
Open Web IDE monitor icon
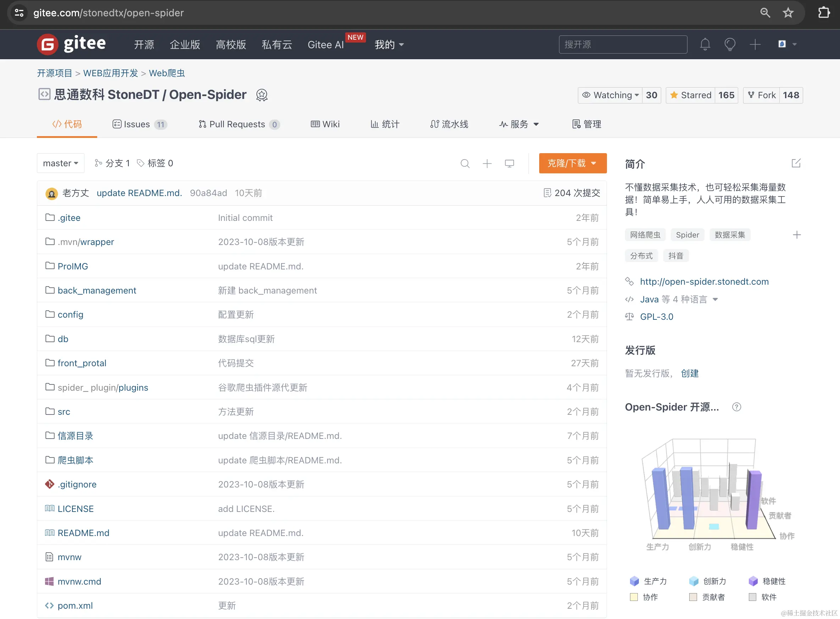click(509, 163)
